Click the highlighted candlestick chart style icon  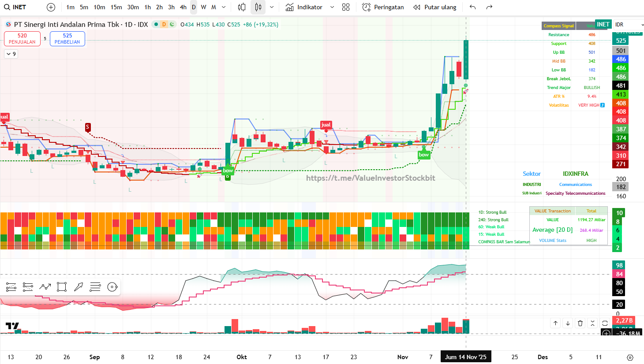click(258, 7)
